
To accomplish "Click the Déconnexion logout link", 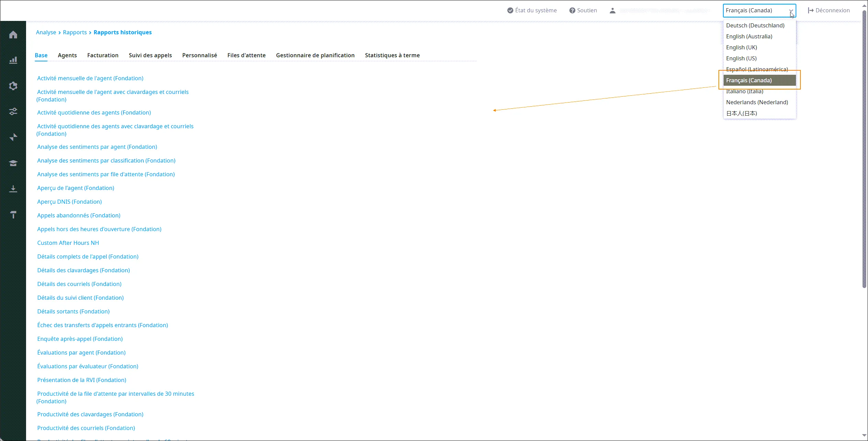I will (829, 11).
